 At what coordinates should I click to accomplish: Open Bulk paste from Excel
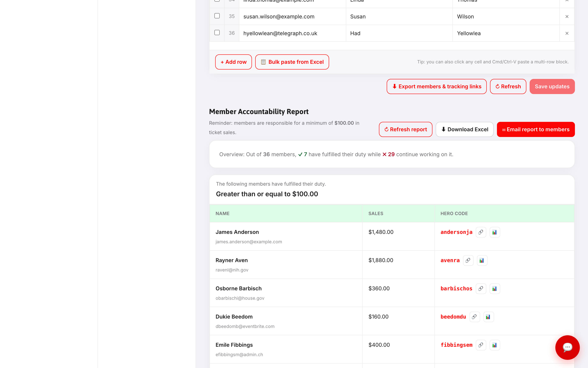292,62
